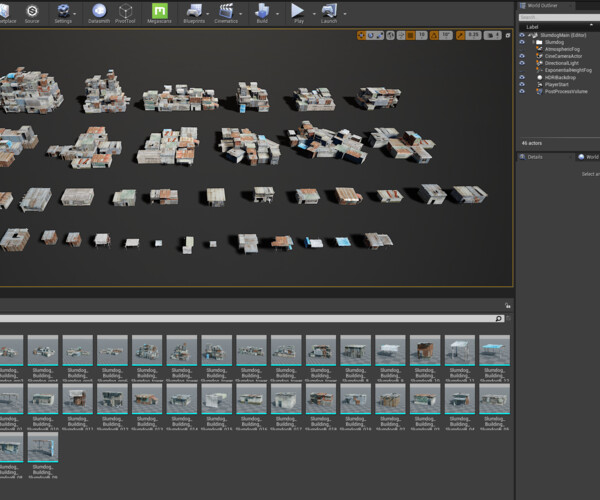Hide the PostProcessVolume actor
This screenshot has width=600, height=500.
tap(522, 91)
